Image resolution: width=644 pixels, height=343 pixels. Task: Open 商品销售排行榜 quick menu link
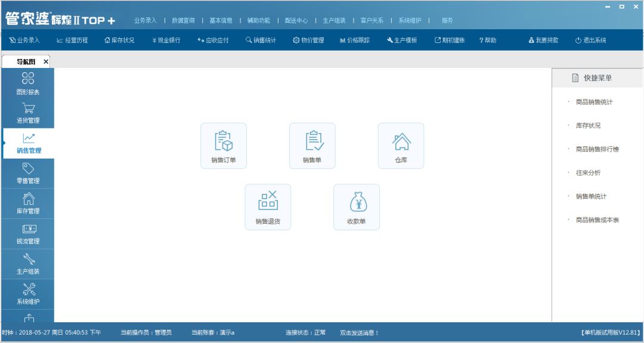pyautogui.click(x=597, y=149)
